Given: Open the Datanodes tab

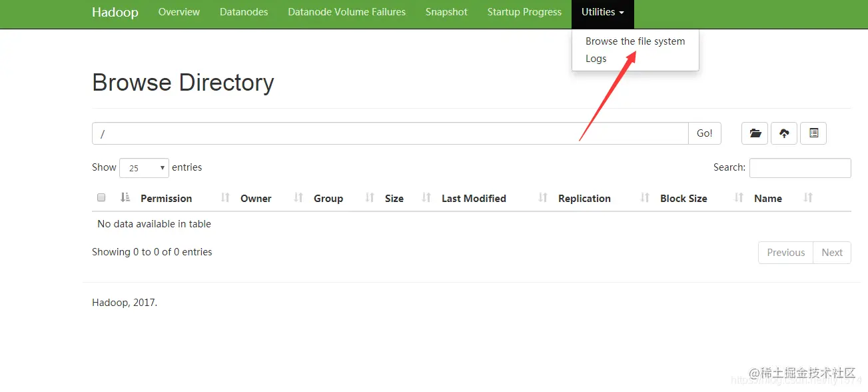Looking at the screenshot, I should pyautogui.click(x=244, y=12).
